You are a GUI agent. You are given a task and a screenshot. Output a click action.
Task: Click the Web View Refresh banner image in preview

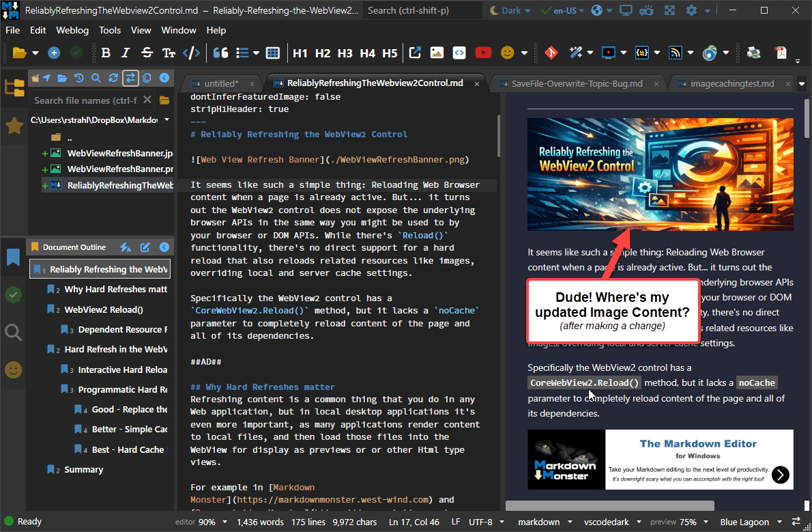[661, 174]
